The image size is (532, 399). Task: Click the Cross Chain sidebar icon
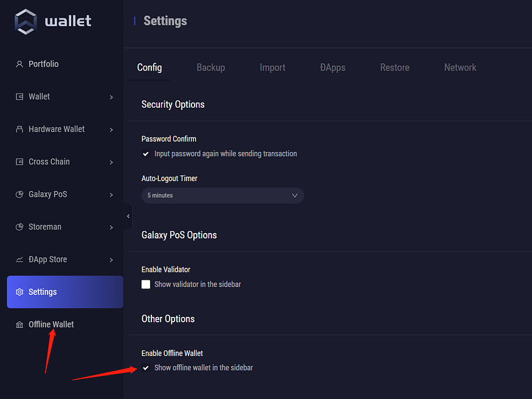[19, 162]
